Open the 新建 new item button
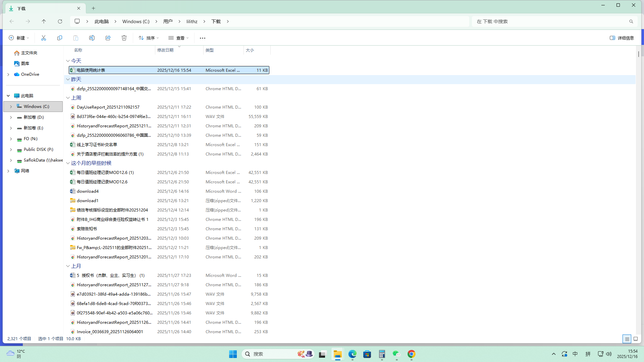The height and width of the screenshot is (362, 644). [19, 38]
